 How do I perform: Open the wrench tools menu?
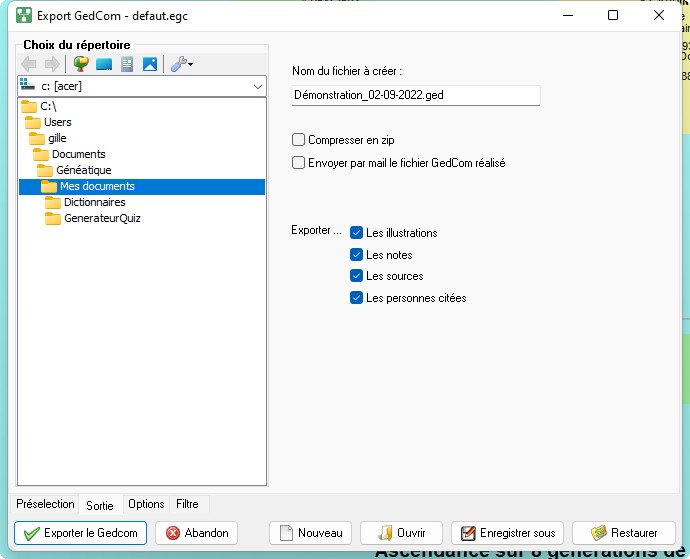[181, 64]
